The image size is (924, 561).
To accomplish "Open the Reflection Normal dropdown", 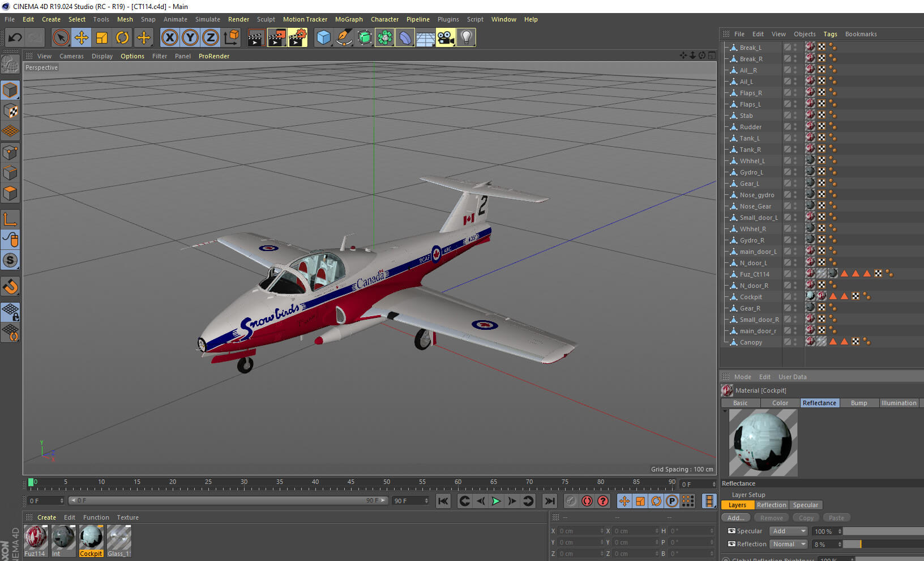I will click(x=788, y=544).
